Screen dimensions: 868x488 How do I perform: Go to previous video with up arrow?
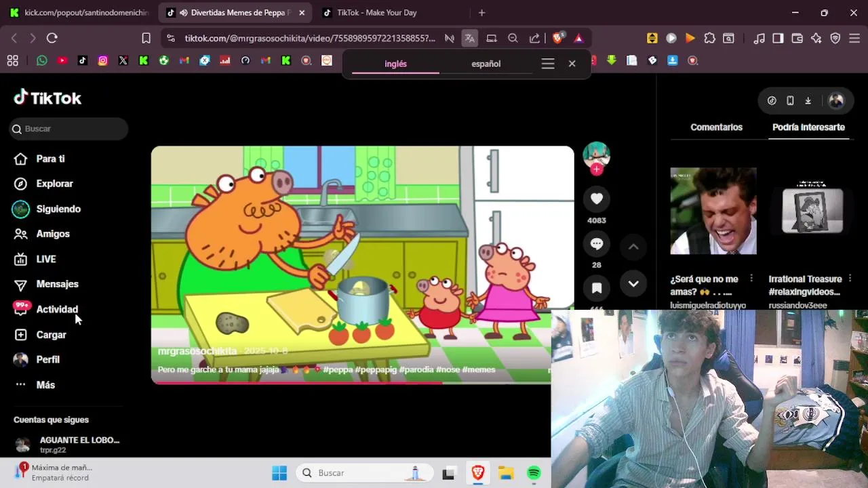[x=633, y=247]
